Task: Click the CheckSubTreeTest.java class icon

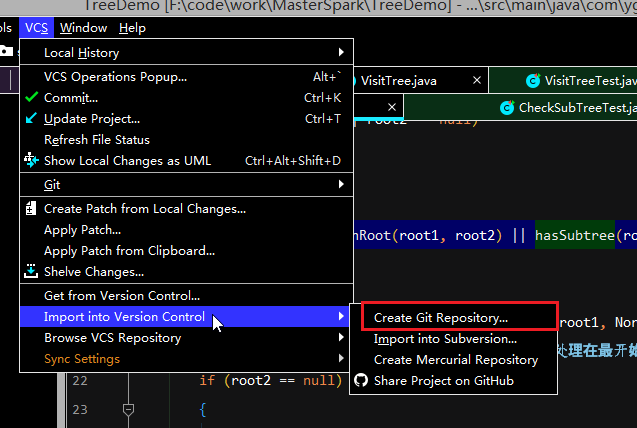Action: pyautogui.click(x=507, y=108)
